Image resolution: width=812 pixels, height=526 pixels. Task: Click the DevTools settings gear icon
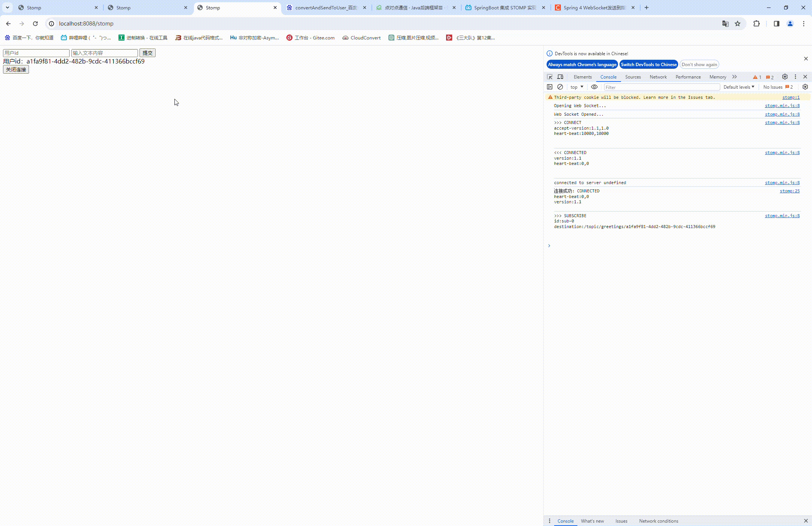point(784,77)
